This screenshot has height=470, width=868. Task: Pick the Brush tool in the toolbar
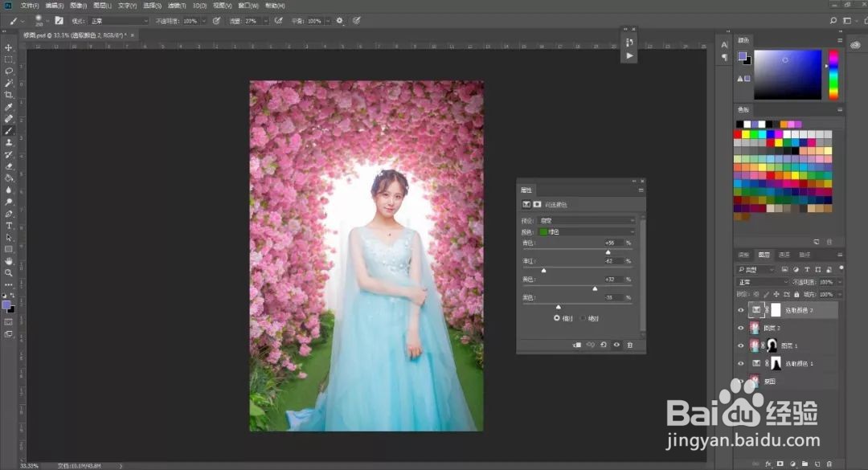[9, 131]
